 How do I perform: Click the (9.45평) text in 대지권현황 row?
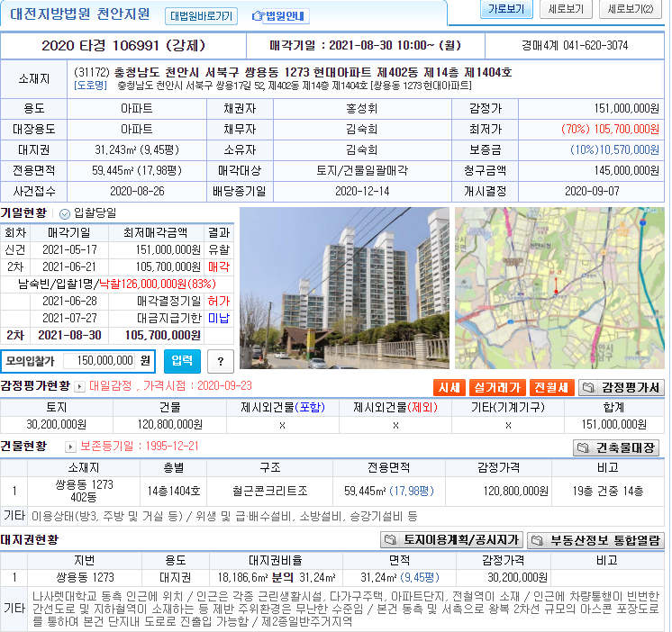pos(420,578)
